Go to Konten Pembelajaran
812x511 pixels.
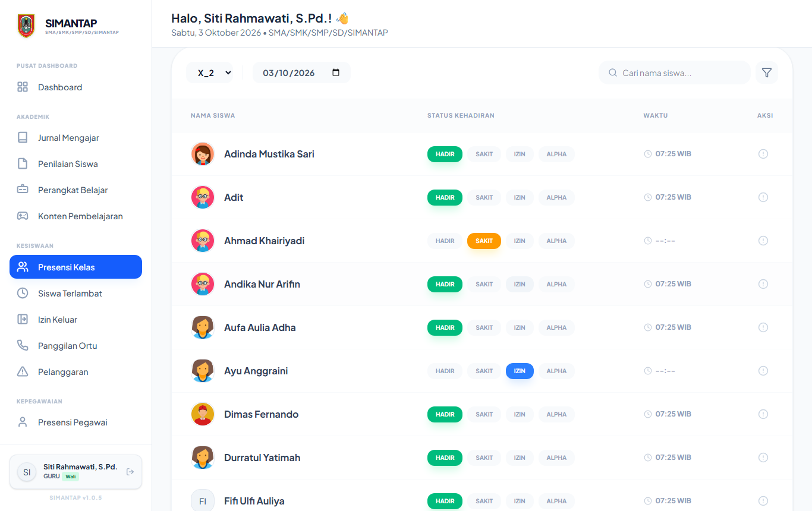(75, 216)
